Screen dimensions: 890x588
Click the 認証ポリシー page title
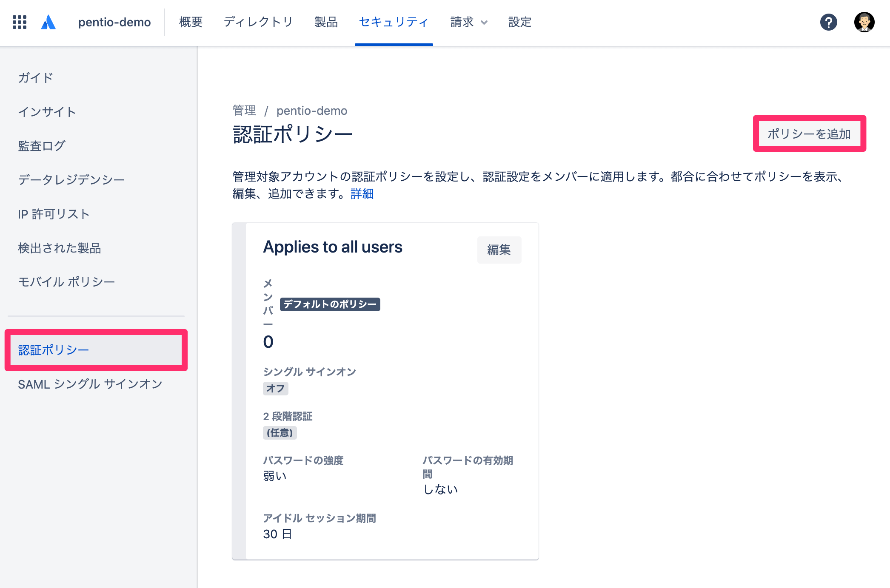[293, 134]
